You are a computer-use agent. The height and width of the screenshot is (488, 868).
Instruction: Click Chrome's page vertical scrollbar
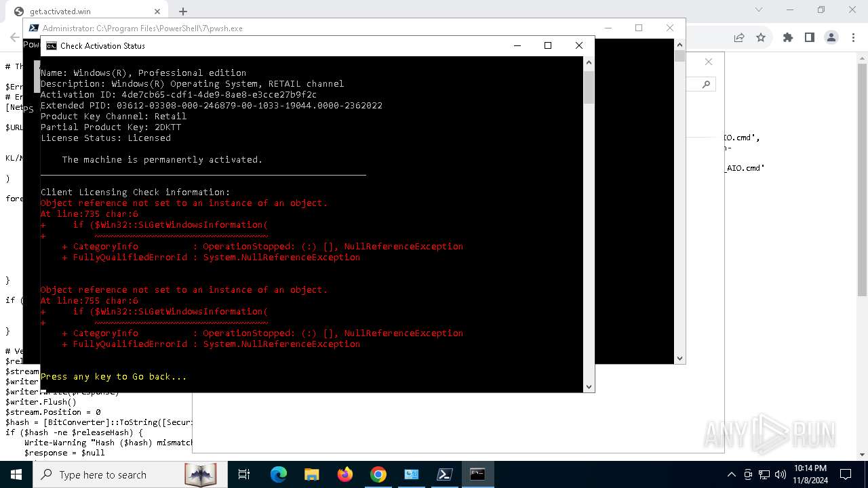[862, 180]
